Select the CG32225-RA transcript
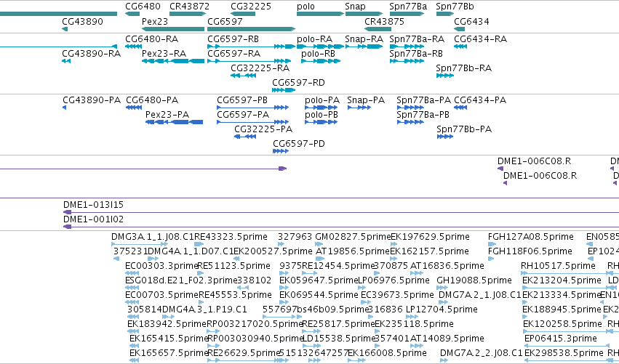The image size is (619, 364). tap(243, 76)
